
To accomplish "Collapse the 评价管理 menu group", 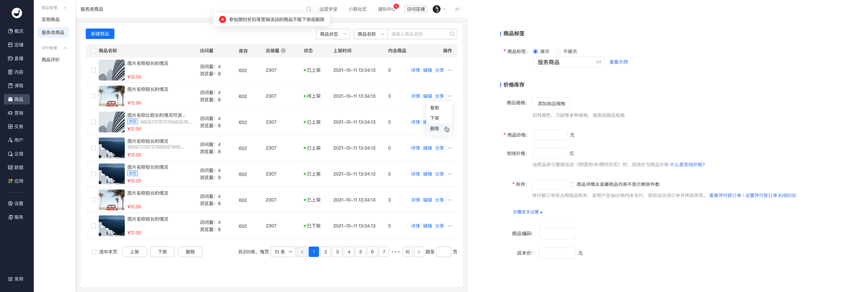I will point(65,48).
